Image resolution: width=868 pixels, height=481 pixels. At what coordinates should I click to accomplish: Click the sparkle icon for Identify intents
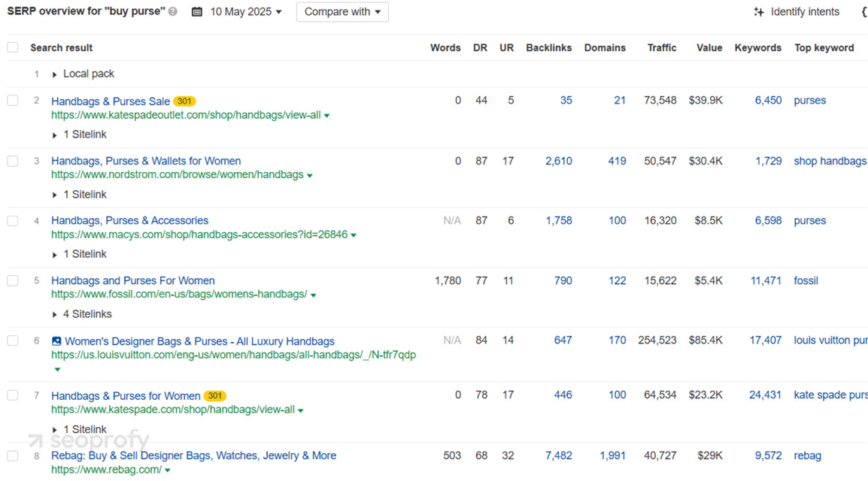coord(759,11)
